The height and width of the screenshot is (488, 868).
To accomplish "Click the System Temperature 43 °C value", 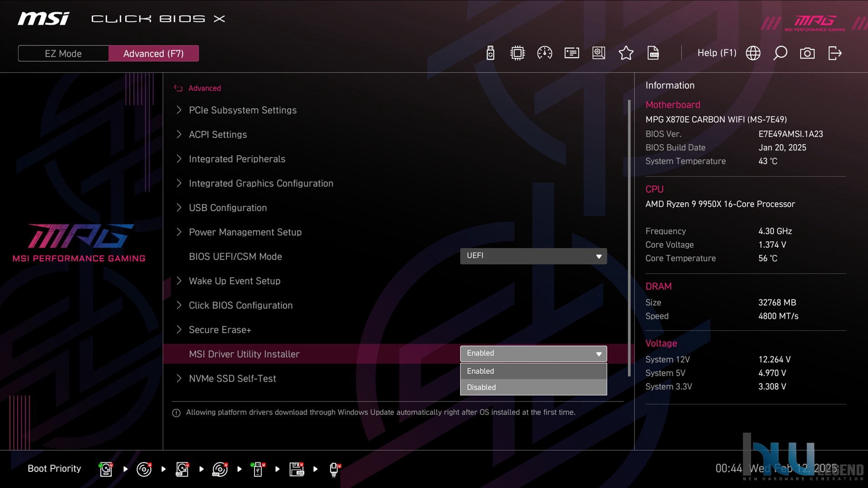I will tap(768, 161).
